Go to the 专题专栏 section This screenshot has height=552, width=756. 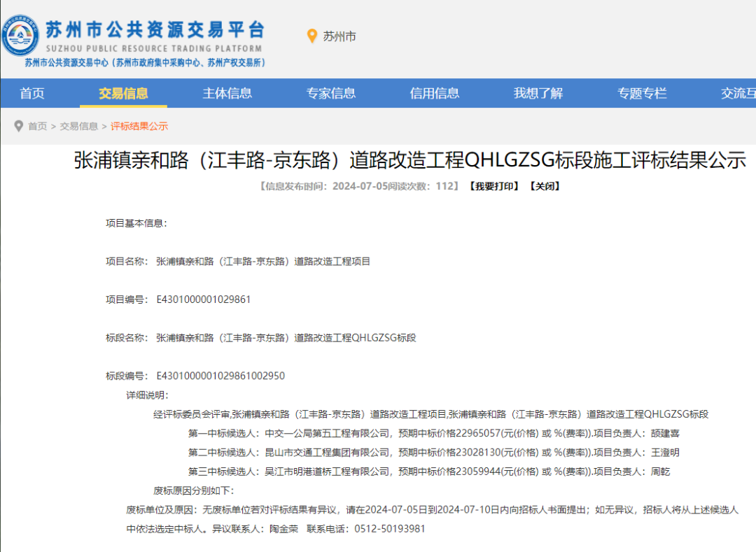tap(642, 94)
